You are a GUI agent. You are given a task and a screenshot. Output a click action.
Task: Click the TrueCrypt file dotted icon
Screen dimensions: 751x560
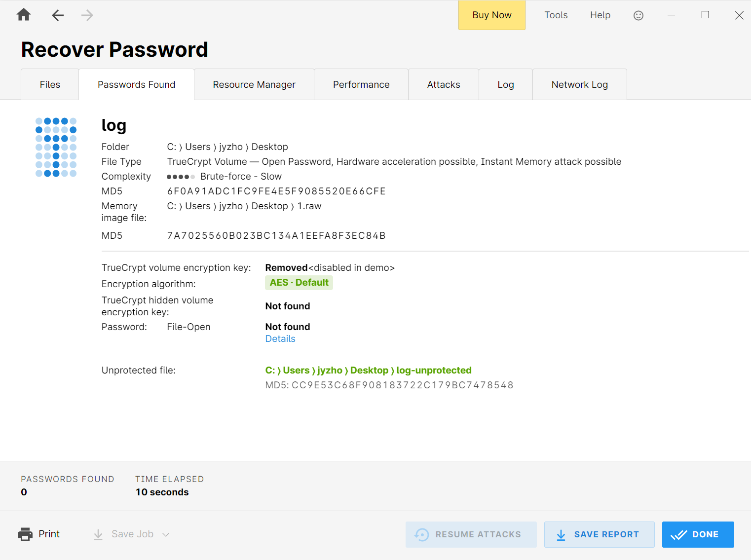point(56,147)
